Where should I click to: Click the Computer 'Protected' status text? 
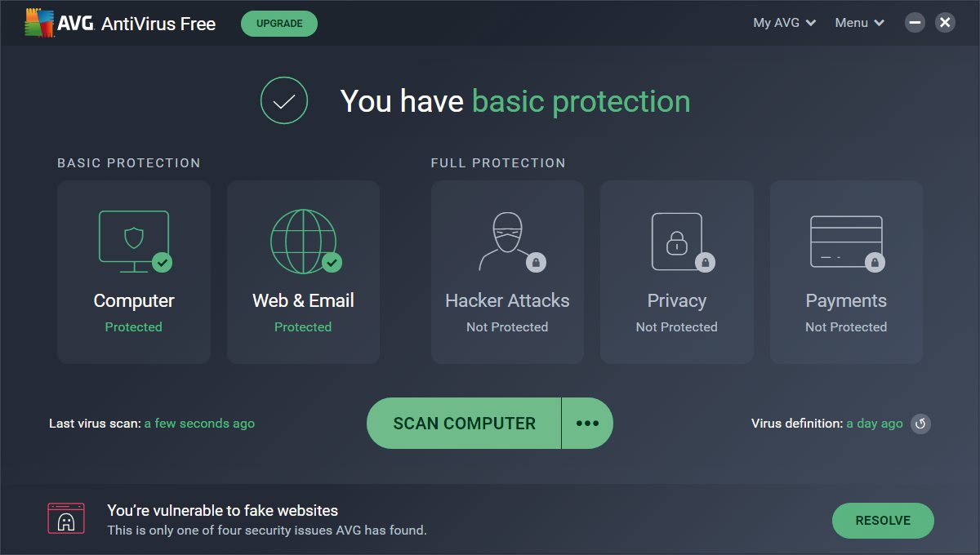click(133, 326)
